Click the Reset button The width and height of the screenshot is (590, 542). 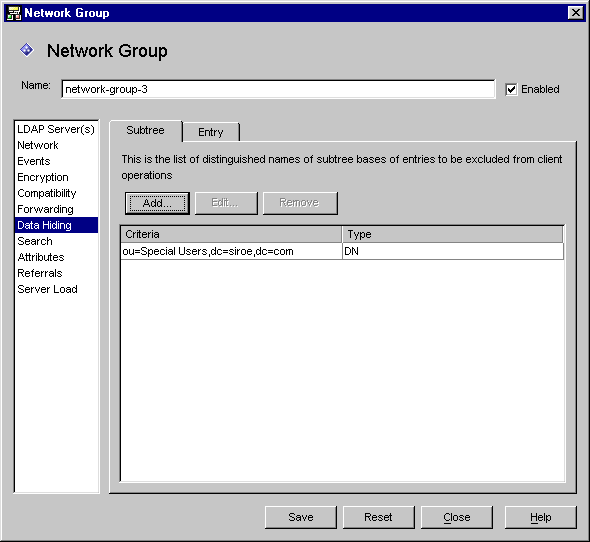[379, 518]
